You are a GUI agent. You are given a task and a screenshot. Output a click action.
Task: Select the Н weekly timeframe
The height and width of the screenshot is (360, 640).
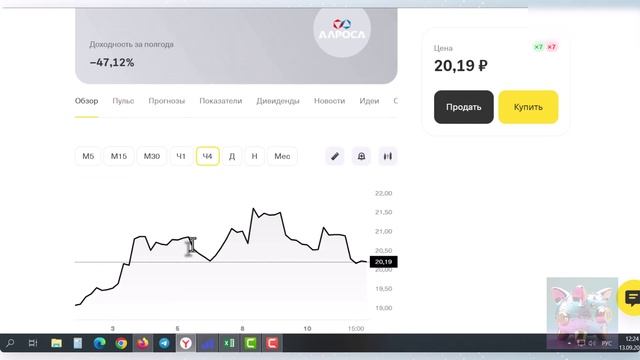(254, 156)
